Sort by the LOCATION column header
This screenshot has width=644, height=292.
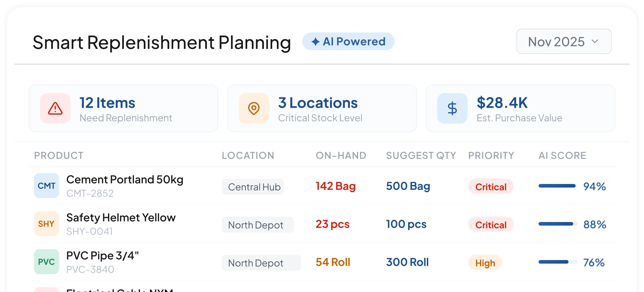tap(248, 155)
